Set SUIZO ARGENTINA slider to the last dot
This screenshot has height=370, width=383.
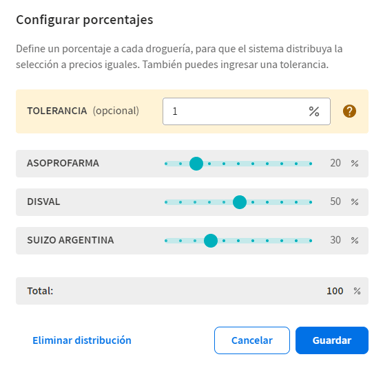click(x=310, y=240)
